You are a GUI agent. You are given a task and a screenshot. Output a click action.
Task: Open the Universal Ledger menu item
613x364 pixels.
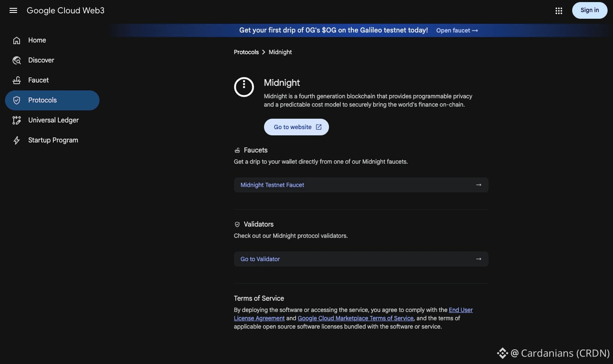click(x=52, y=120)
